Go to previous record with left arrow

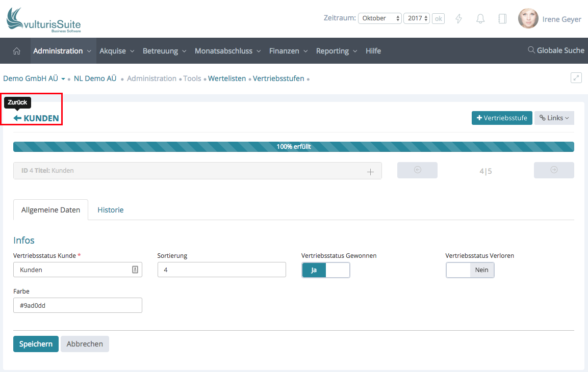click(x=417, y=170)
